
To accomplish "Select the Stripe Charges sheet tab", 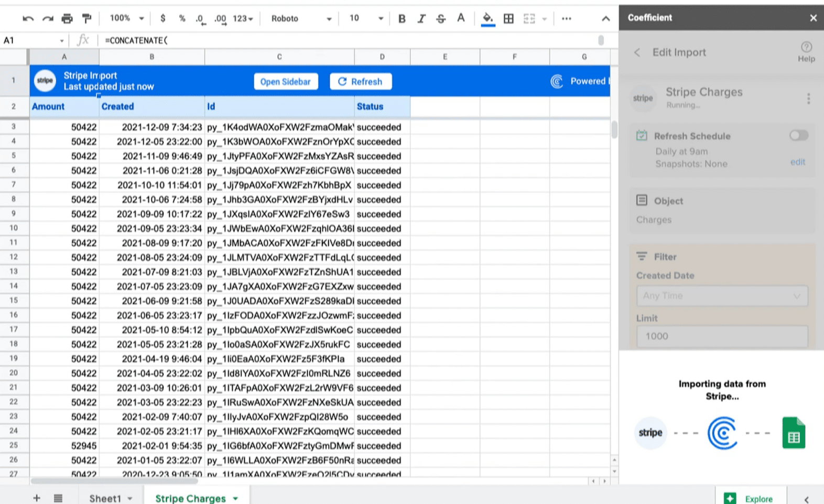I will pyautogui.click(x=196, y=498).
